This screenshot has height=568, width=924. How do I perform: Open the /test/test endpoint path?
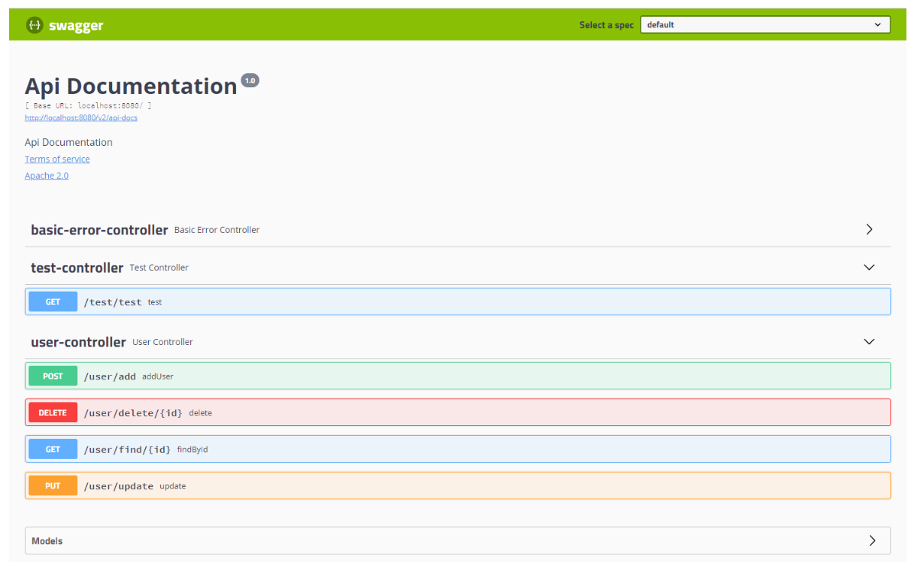[x=112, y=302]
